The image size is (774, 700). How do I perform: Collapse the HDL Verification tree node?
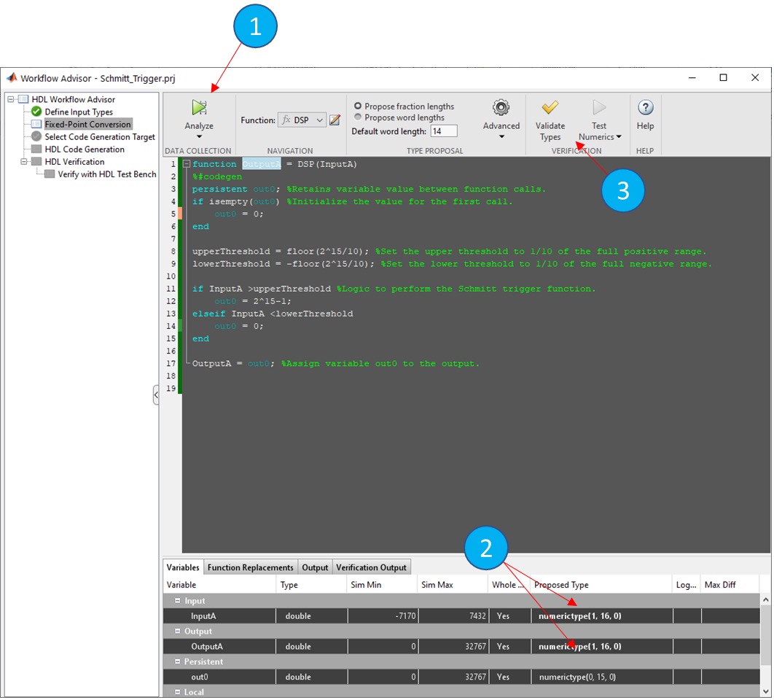(x=24, y=162)
